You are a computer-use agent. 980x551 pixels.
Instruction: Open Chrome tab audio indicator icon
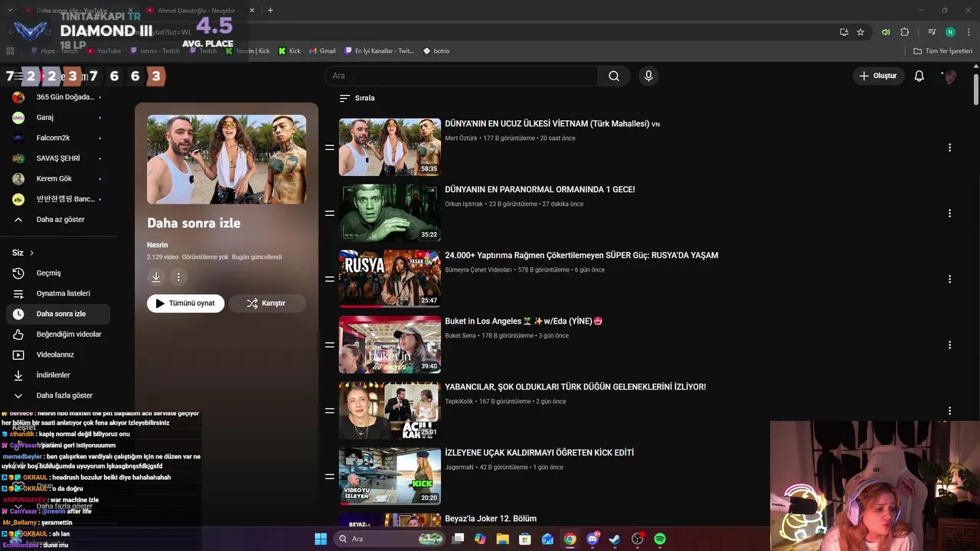coord(886,32)
